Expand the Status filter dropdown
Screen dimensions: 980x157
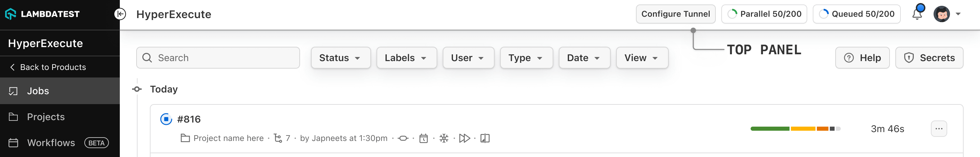click(340, 58)
